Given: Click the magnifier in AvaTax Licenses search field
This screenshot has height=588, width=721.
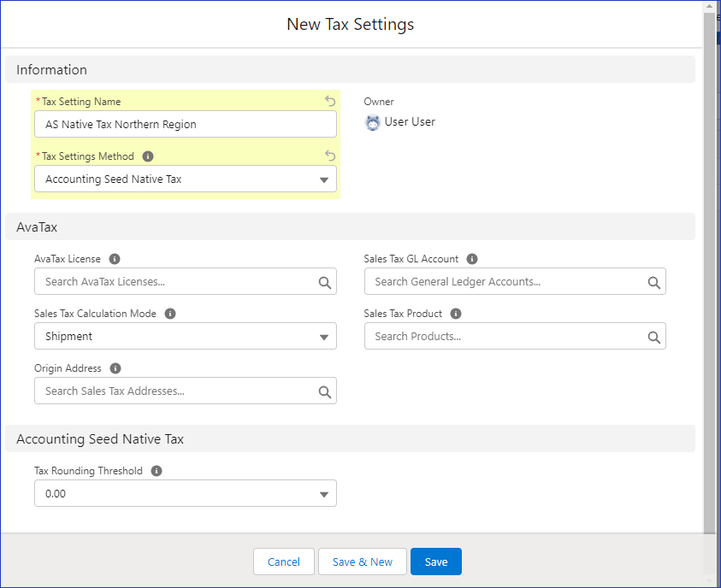Looking at the screenshot, I should [x=324, y=281].
